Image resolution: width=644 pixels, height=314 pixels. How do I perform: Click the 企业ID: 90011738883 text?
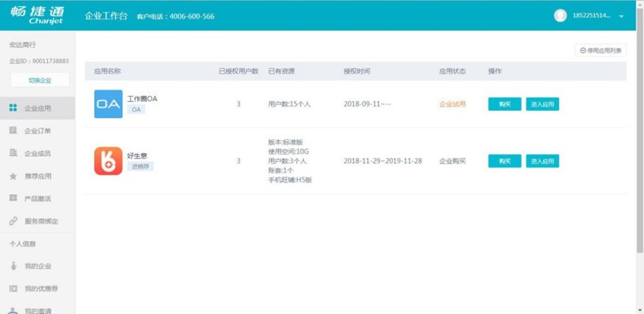point(39,61)
